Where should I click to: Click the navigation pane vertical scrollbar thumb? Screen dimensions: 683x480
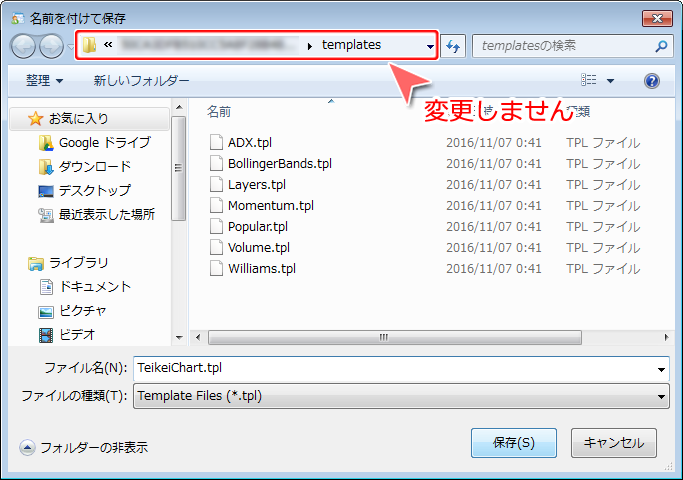(x=179, y=168)
